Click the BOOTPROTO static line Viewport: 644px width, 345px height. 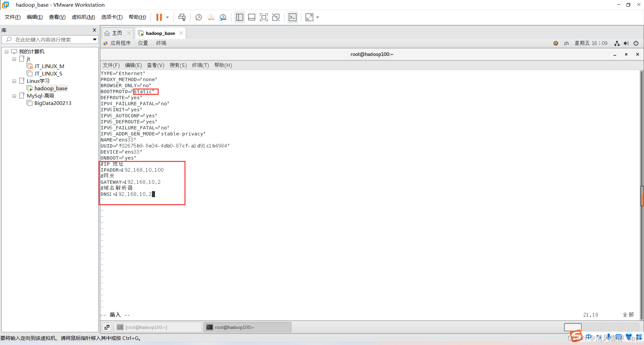coord(127,92)
